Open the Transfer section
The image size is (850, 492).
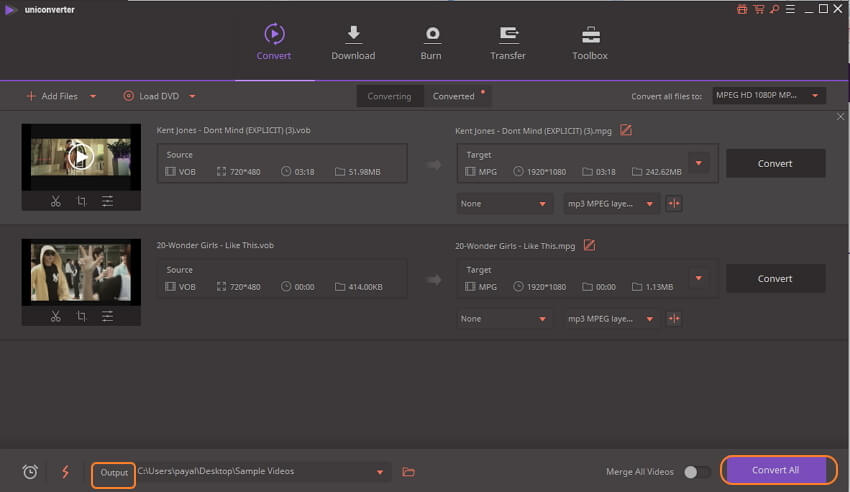pyautogui.click(x=507, y=42)
